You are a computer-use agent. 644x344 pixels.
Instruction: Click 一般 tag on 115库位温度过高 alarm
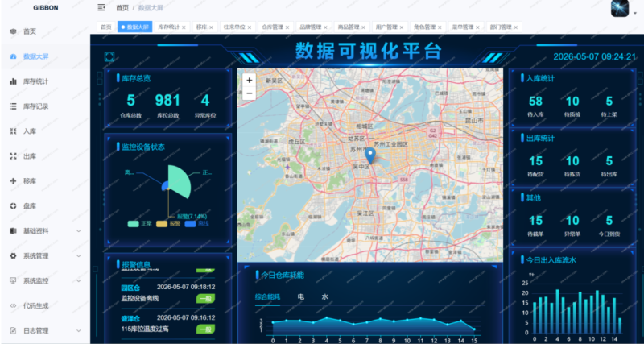click(205, 329)
